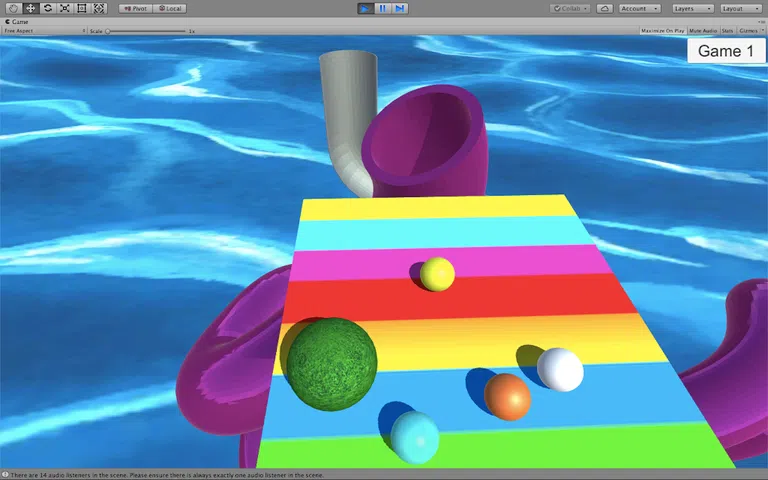Click the Step frame button
The width and height of the screenshot is (768, 480).
[x=400, y=8]
